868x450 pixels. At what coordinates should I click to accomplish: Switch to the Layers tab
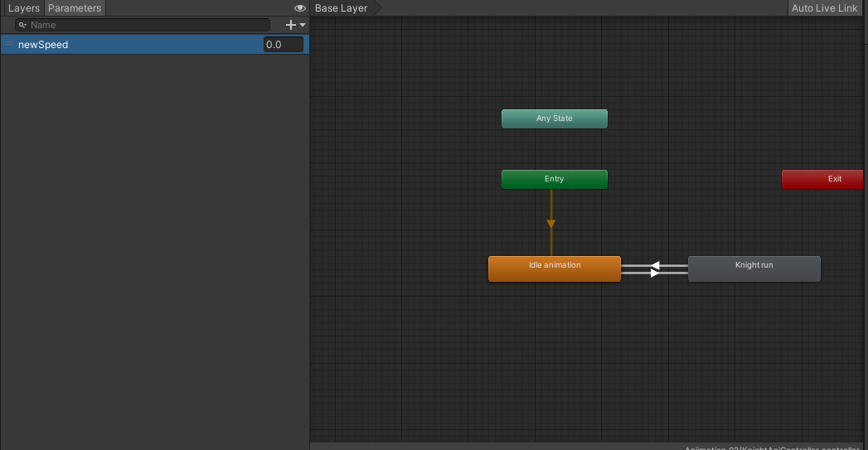click(x=24, y=8)
